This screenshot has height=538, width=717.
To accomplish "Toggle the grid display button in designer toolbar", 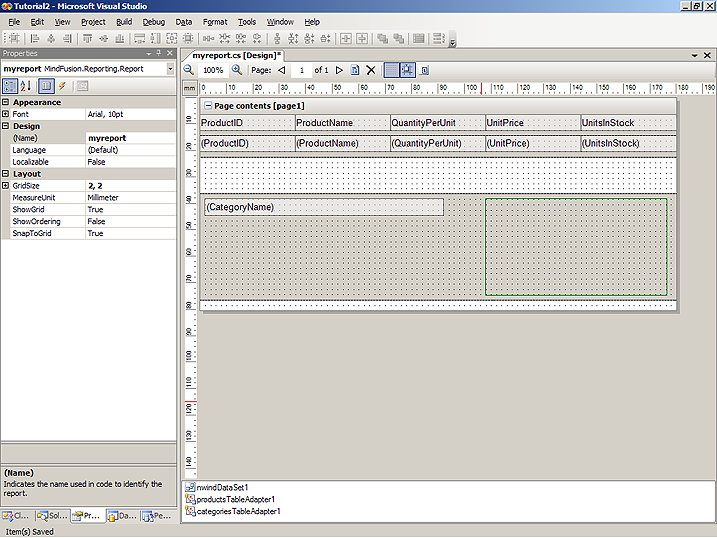I will click(x=391, y=70).
